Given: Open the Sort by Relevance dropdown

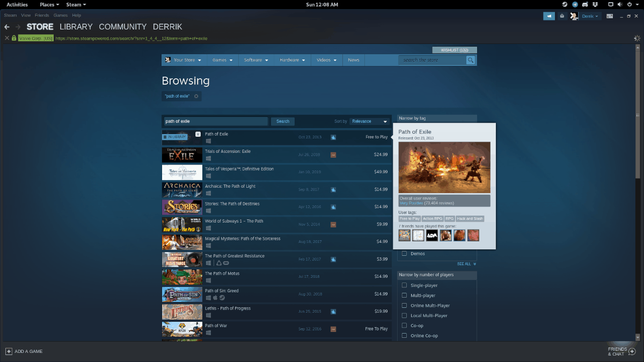Looking at the screenshot, I should [370, 121].
